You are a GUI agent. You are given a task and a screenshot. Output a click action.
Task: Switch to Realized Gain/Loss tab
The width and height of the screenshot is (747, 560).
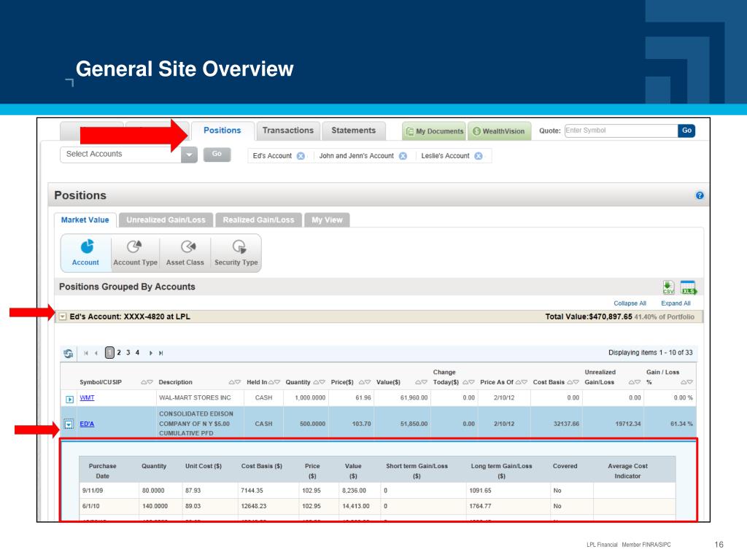259,220
